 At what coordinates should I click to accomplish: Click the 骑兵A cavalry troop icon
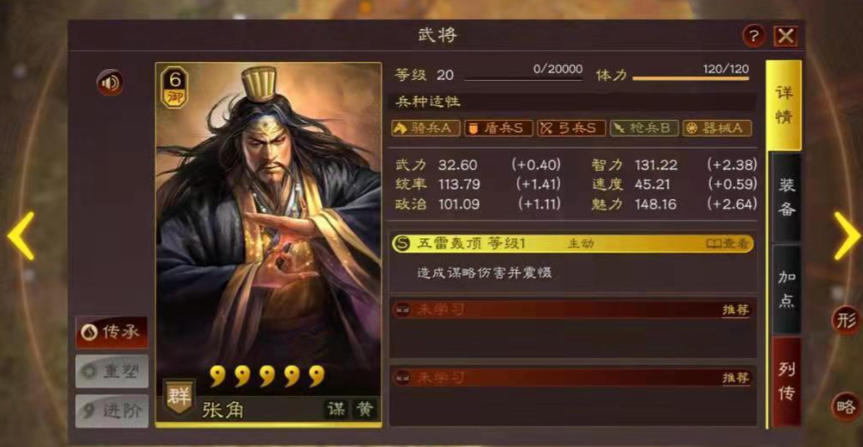tap(426, 128)
